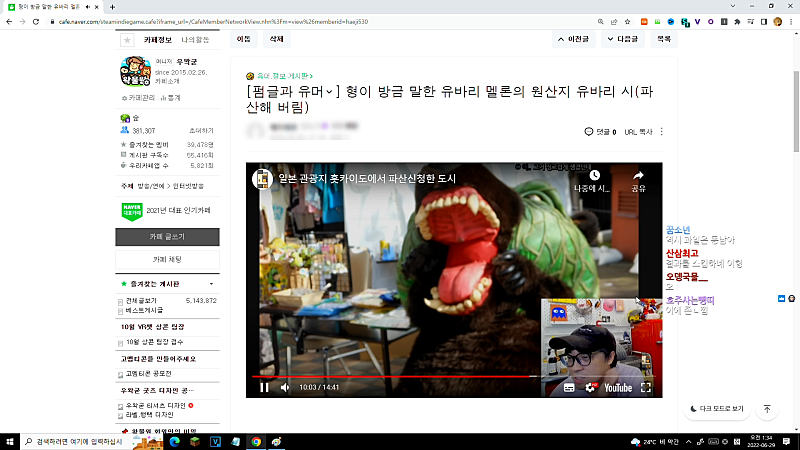Screen dimensions: 800x450
Task: Select the 카페정보 tab
Action: pos(158,40)
